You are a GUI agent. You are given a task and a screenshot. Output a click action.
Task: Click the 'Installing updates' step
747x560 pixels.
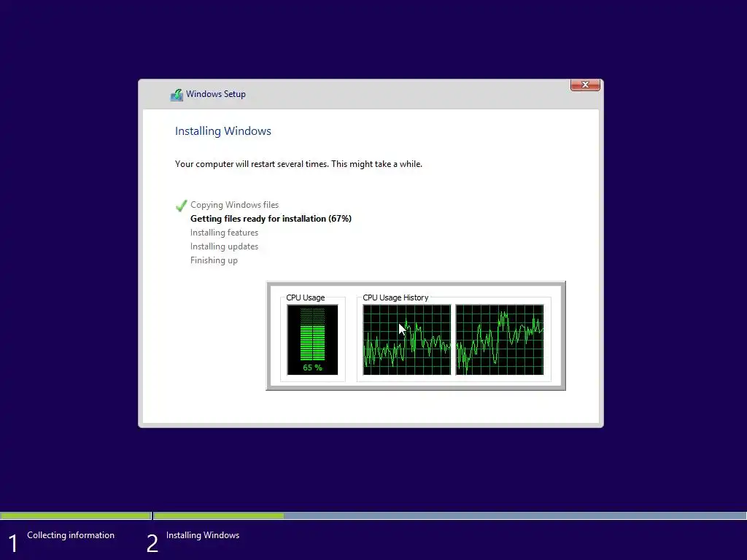tap(224, 246)
